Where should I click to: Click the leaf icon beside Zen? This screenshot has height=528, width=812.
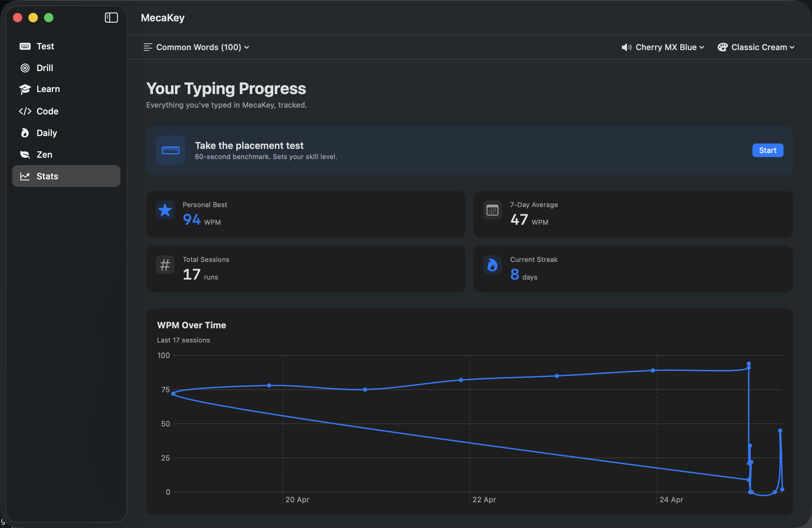25,155
